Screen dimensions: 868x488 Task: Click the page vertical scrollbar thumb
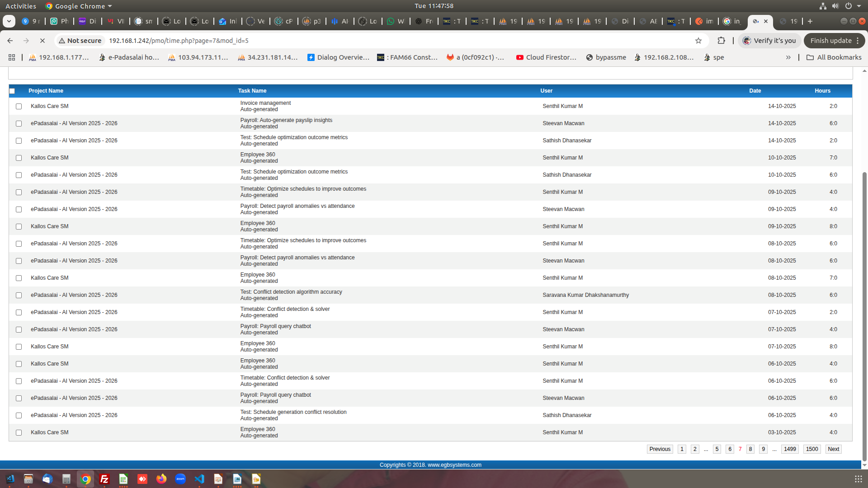[864, 316]
